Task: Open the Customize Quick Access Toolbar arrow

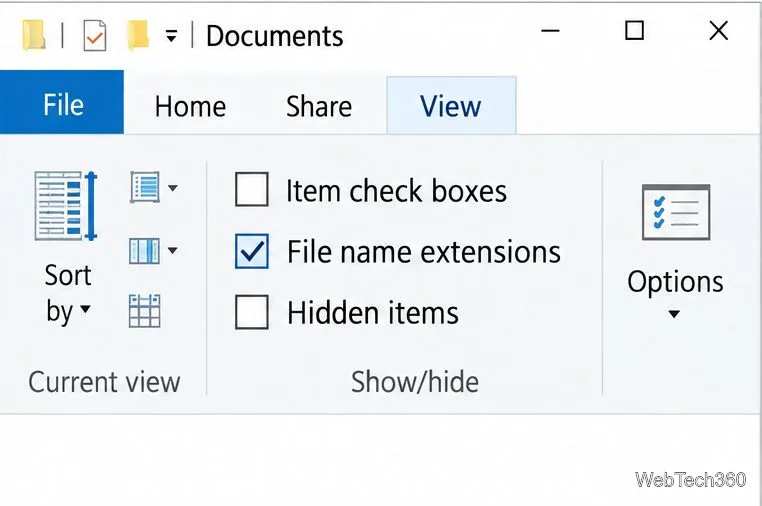Action: 171,35
